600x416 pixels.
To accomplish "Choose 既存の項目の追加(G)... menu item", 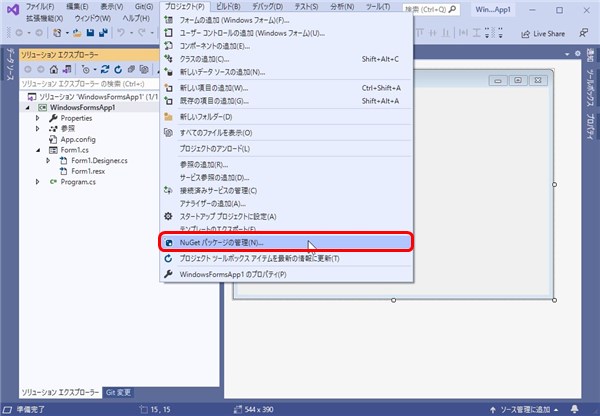I will [x=286, y=101].
